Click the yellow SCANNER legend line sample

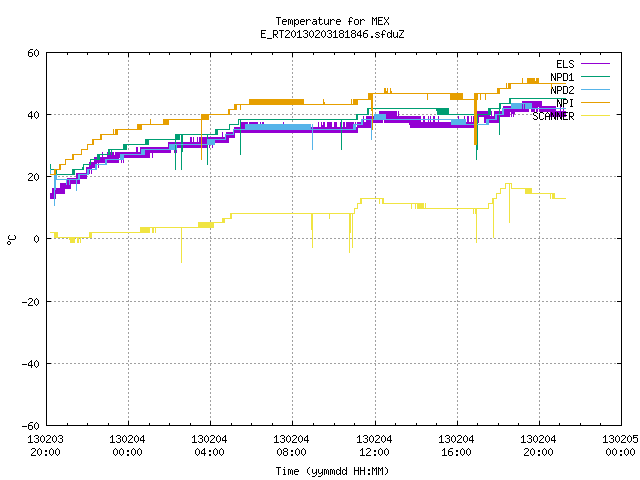(595, 116)
